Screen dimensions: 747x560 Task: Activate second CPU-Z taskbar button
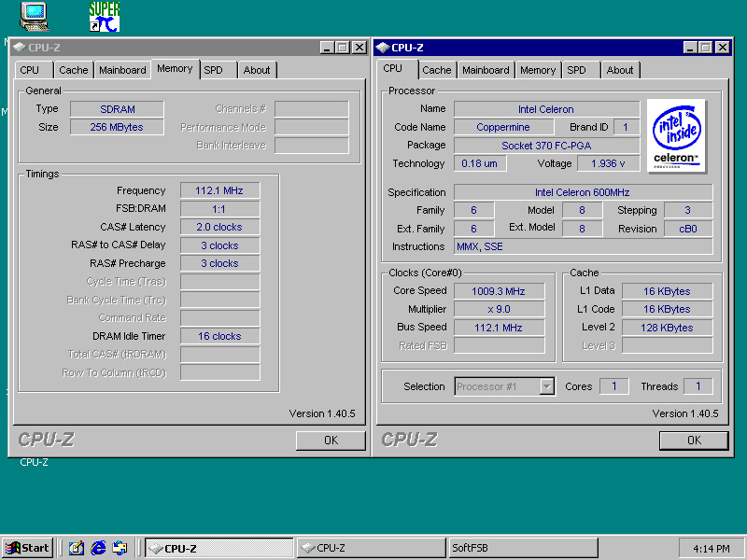coord(371,548)
